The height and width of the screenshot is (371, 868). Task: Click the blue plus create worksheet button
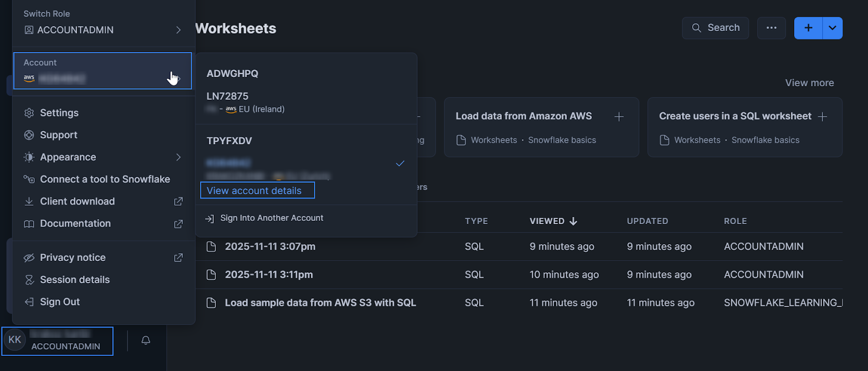(808, 28)
